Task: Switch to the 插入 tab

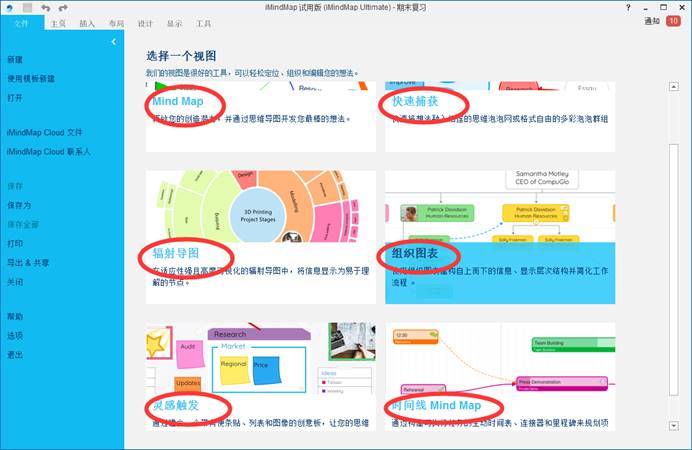Action: (87, 23)
